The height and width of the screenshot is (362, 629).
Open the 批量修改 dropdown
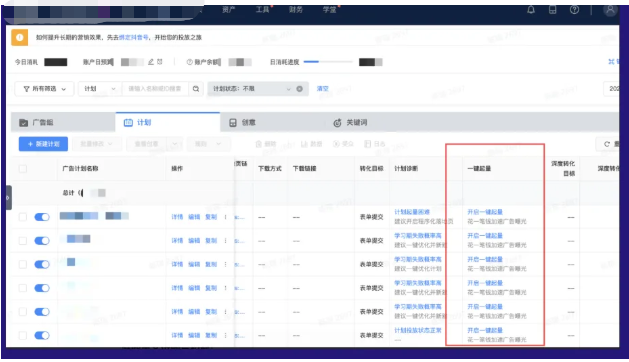pos(96,144)
